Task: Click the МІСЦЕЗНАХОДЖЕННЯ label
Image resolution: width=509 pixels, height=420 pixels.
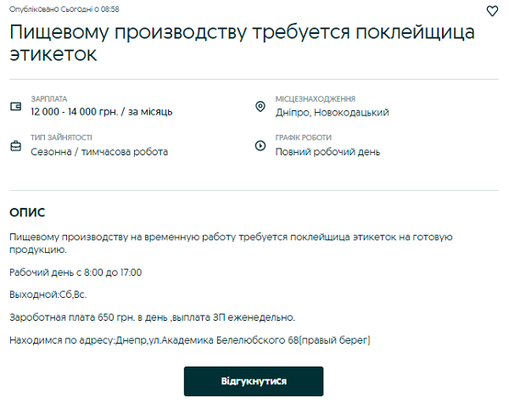Action: pos(315,99)
